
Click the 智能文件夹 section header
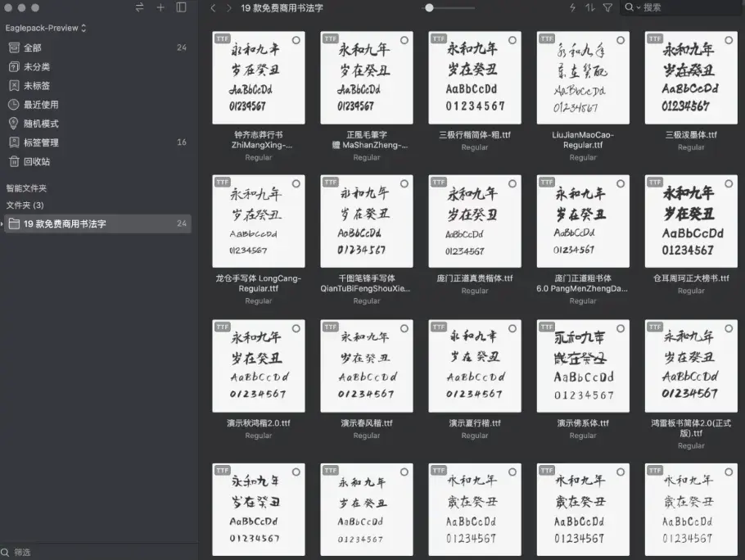click(x=27, y=187)
